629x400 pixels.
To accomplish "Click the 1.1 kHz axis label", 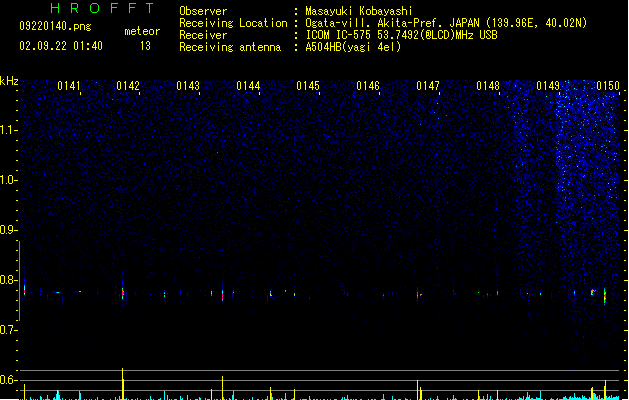I will [x=9, y=130].
